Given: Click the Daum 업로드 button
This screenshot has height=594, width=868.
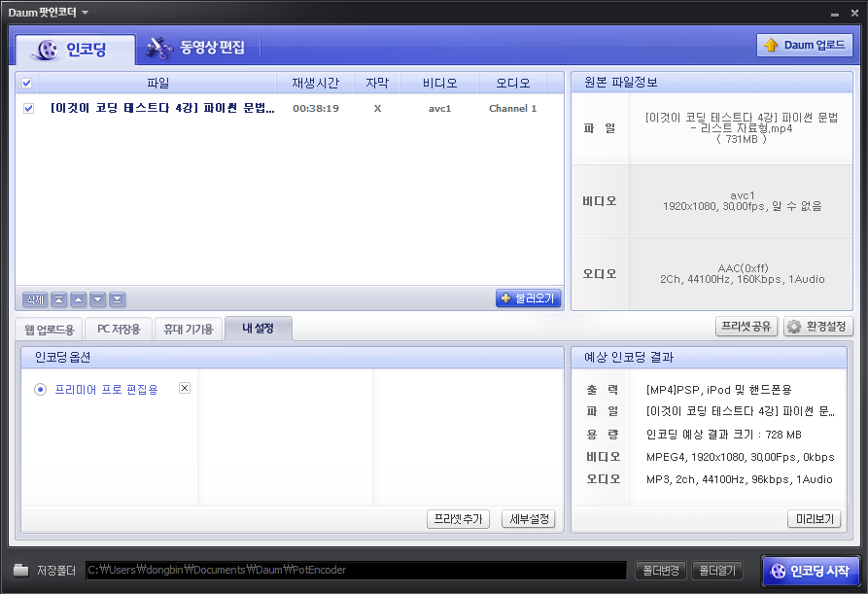Looking at the screenshot, I should coord(805,45).
